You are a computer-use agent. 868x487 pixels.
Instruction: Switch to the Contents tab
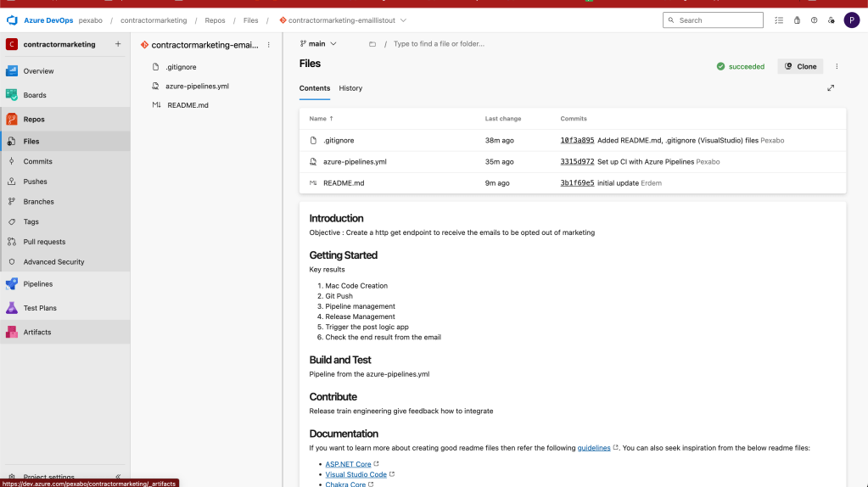click(315, 88)
